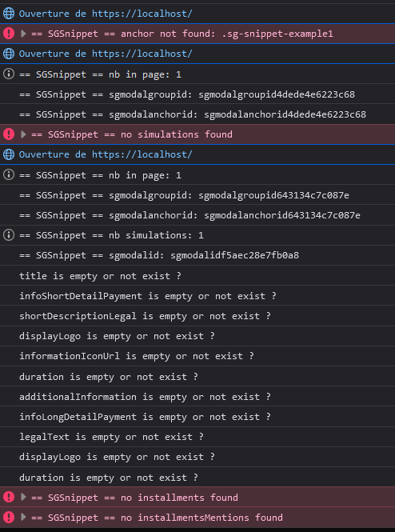Click the globe icon of the third navigation entry

[x=9, y=154]
